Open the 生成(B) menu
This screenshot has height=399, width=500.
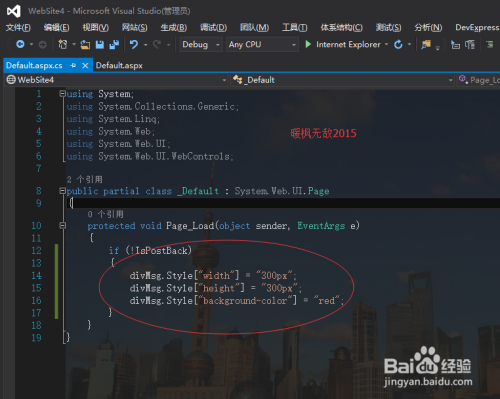[x=173, y=28]
